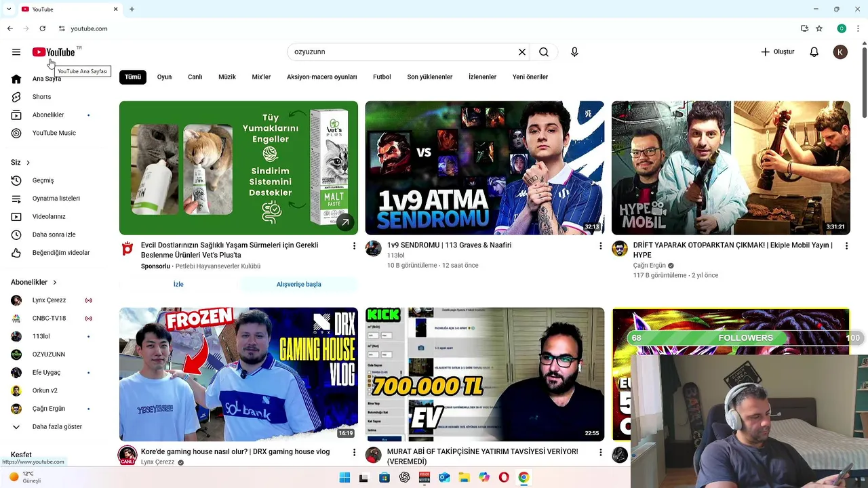Open Çağrı Ergün channel link under video
This screenshot has width=868, height=488.
(650, 266)
